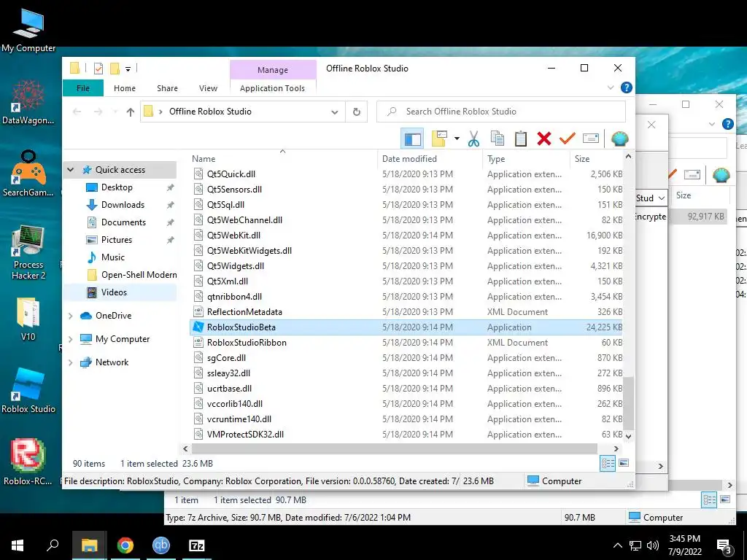
Task: Click the orange checkmark Properties icon
Action: click(x=568, y=139)
